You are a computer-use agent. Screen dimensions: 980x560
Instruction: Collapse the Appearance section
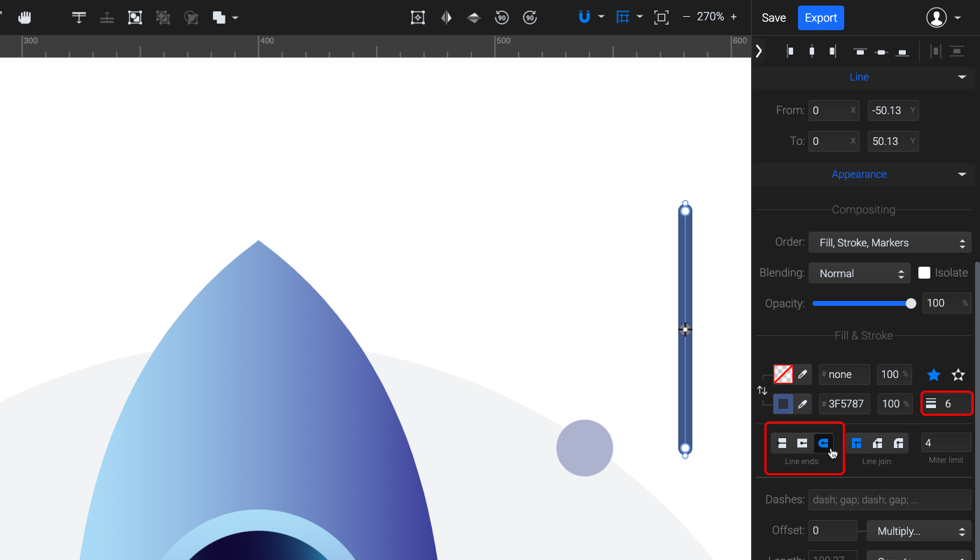[962, 174]
